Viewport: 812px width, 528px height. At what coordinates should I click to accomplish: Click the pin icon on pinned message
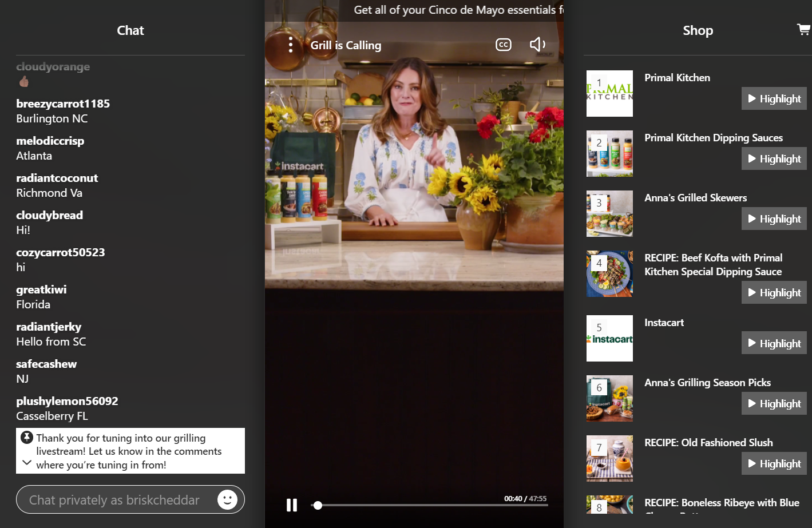[x=27, y=438]
